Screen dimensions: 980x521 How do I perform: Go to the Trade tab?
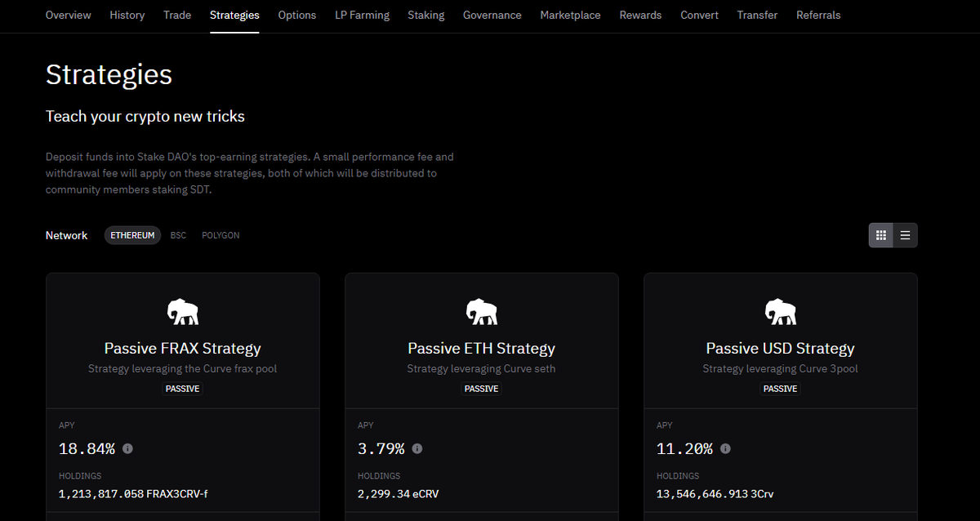pyautogui.click(x=177, y=16)
